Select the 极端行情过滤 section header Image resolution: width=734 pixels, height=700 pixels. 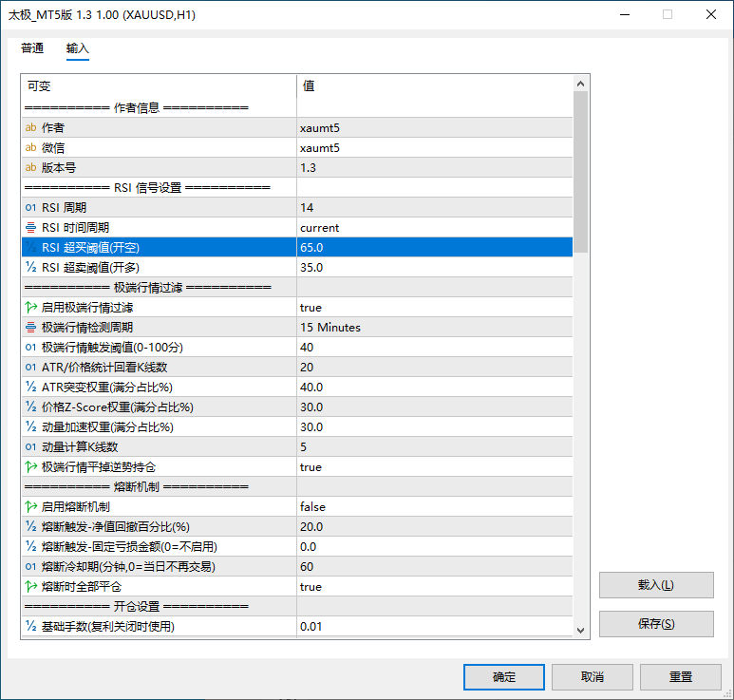(x=297, y=287)
